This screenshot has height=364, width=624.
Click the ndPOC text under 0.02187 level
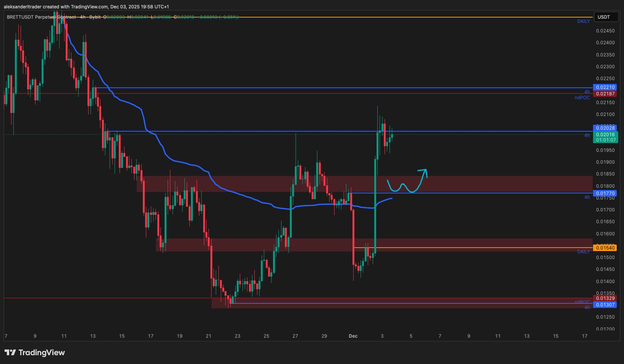click(582, 98)
